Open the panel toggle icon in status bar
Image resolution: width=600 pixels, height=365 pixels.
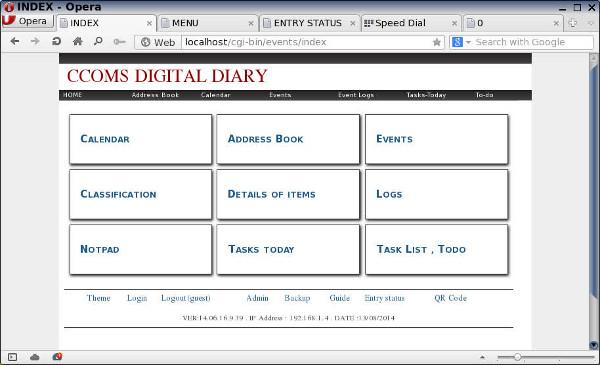(12, 357)
